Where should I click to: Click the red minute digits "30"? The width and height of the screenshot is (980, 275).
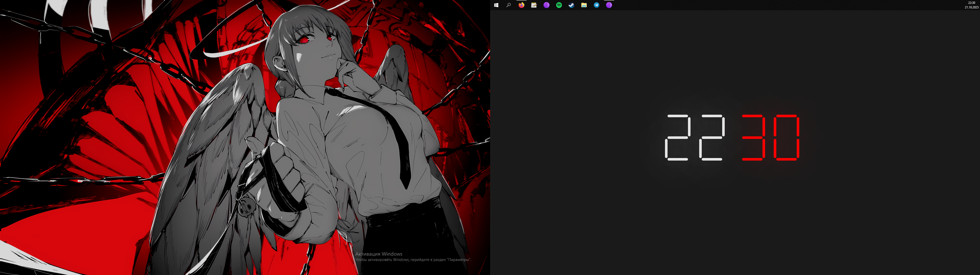tap(771, 138)
